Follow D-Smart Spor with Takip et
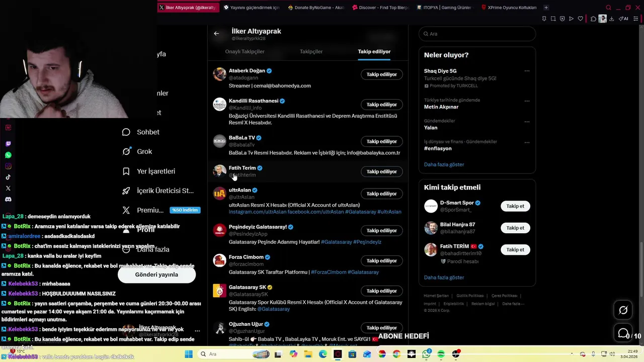Screen dimensions: 644x362 515,206
